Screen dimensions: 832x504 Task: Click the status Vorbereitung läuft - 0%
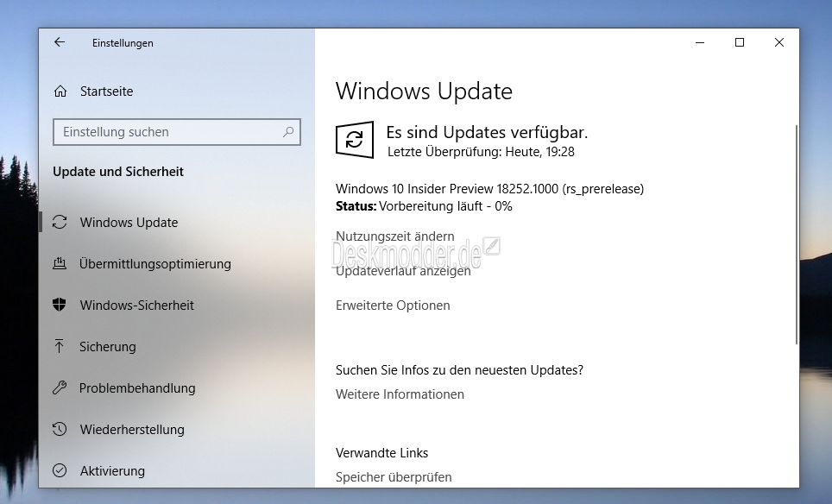tap(445, 206)
